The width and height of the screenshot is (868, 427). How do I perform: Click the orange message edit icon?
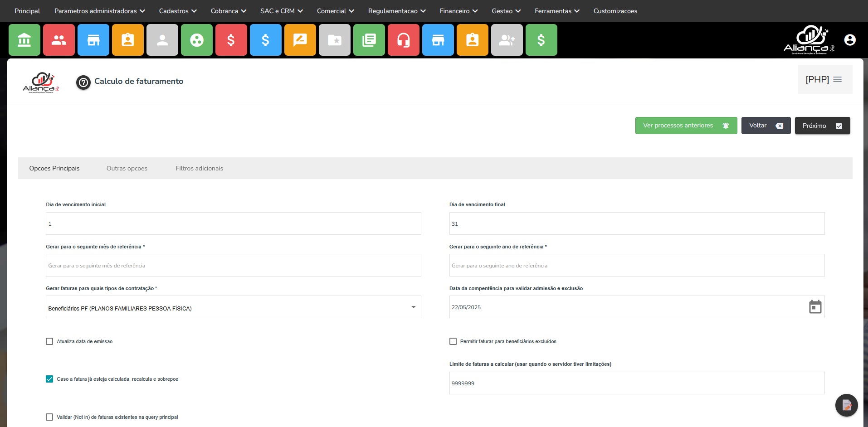300,40
